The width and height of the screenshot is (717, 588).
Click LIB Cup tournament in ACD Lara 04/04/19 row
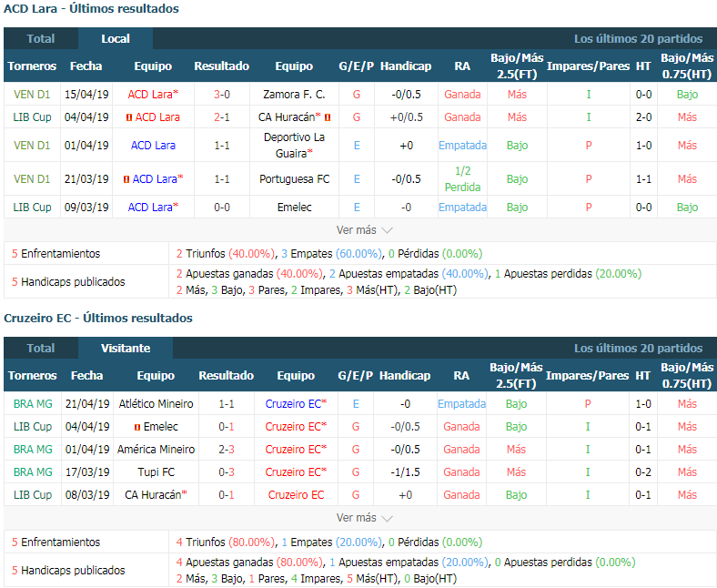tap(32, 117)
